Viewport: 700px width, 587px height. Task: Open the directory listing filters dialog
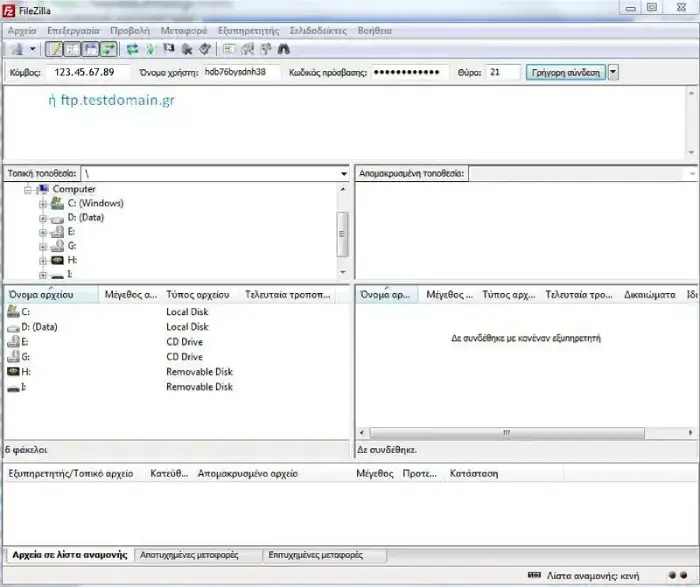tap(229, 49)
